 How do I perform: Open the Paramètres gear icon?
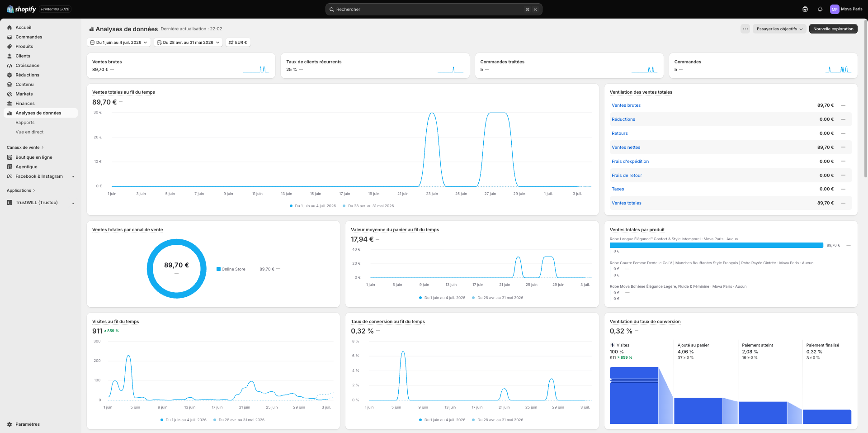click(x=9, y=424)
